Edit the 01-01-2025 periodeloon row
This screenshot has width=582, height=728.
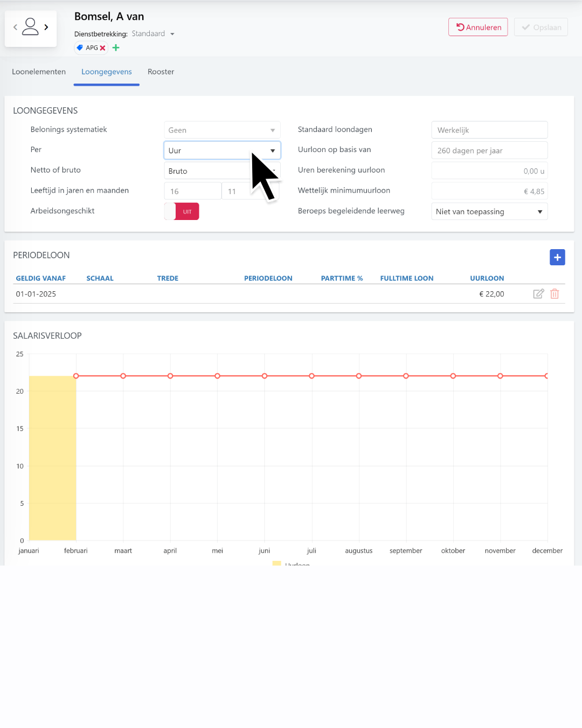[538, 294]
